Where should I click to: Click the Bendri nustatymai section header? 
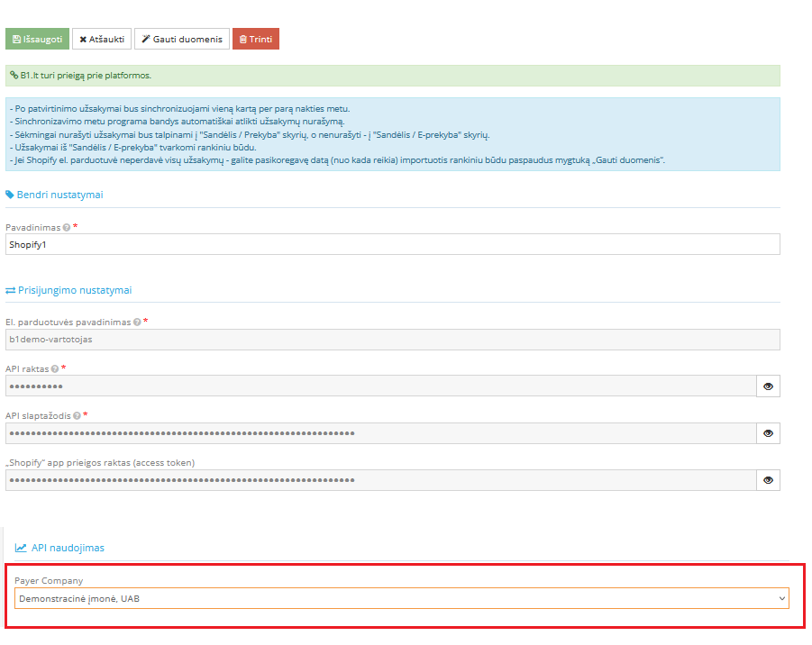57,195
